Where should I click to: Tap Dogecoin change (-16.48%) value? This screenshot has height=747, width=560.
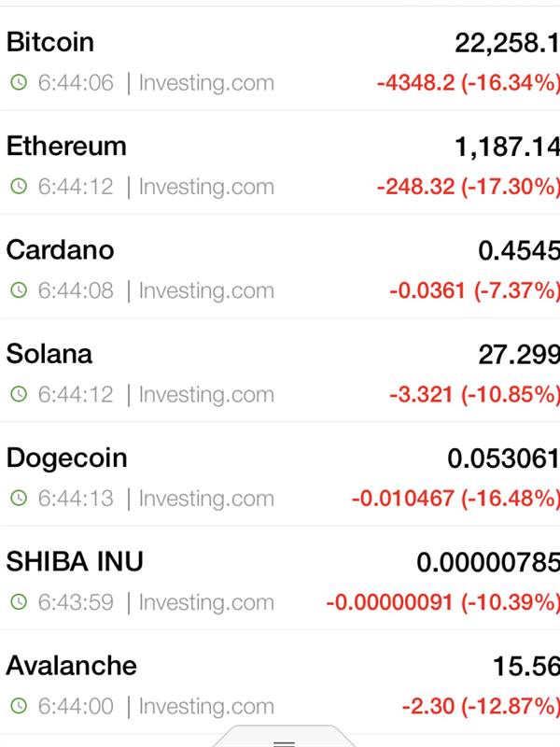(510, 499)
